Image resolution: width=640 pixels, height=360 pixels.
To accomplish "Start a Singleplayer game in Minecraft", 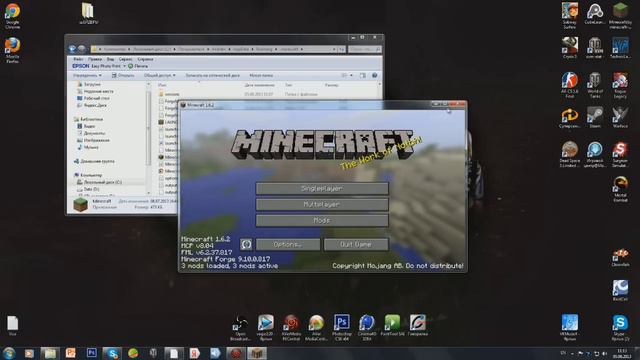I will click(x=322, y=189).
